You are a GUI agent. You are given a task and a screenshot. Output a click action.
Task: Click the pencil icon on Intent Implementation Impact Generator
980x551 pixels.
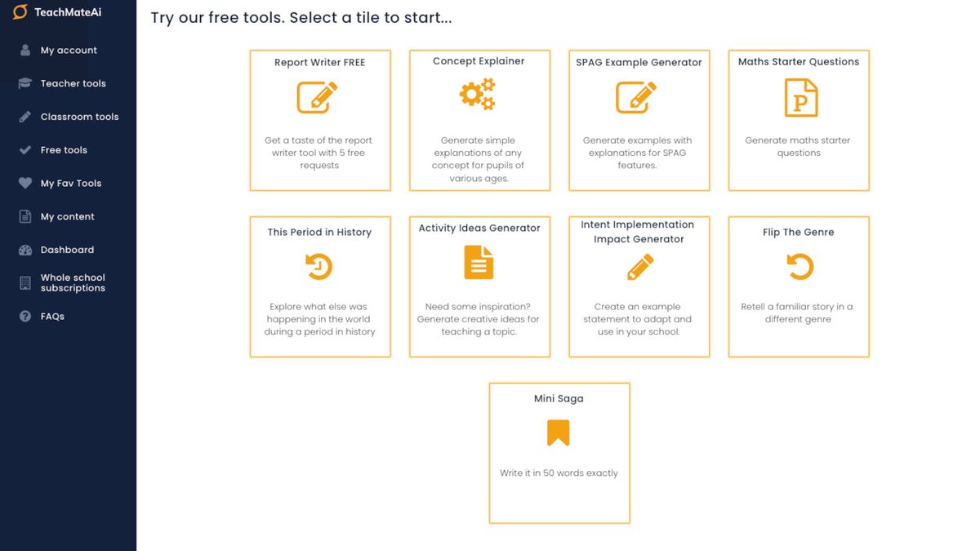coord(639,266)
